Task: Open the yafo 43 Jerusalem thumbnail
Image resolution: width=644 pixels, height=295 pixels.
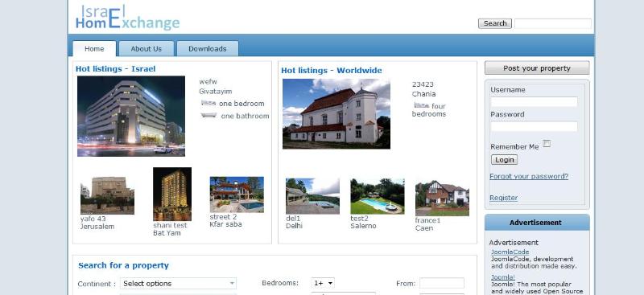Action: (x=107, y=195)
